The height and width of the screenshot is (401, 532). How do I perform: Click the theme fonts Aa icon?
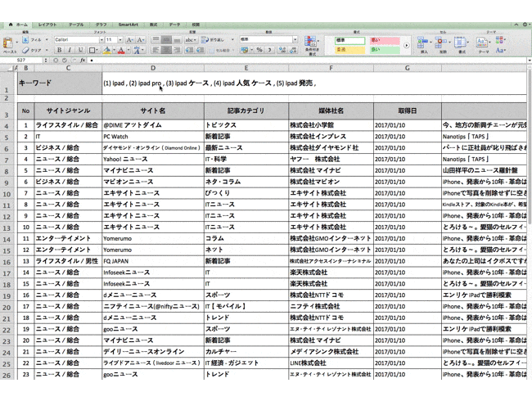pyautogui.click(x=500, y=50)
